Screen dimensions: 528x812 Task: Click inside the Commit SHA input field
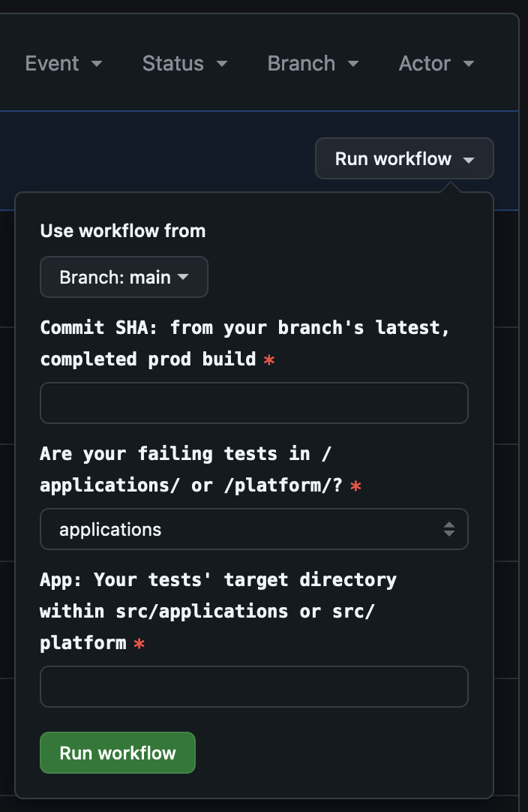[254, 403]
